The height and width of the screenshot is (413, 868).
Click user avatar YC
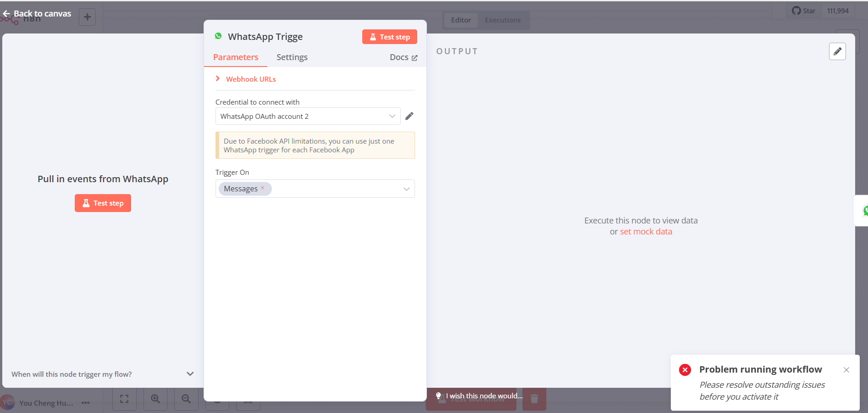click(x=7, y=402)
